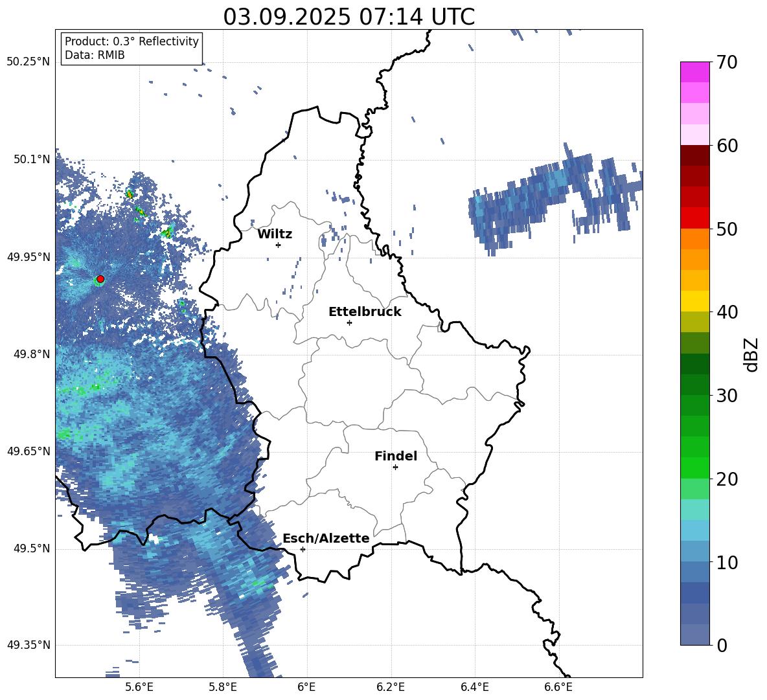This screenshot has height=700, width=767.
Task: Click the 49.95°N latitude label
Action: [29, 256]
